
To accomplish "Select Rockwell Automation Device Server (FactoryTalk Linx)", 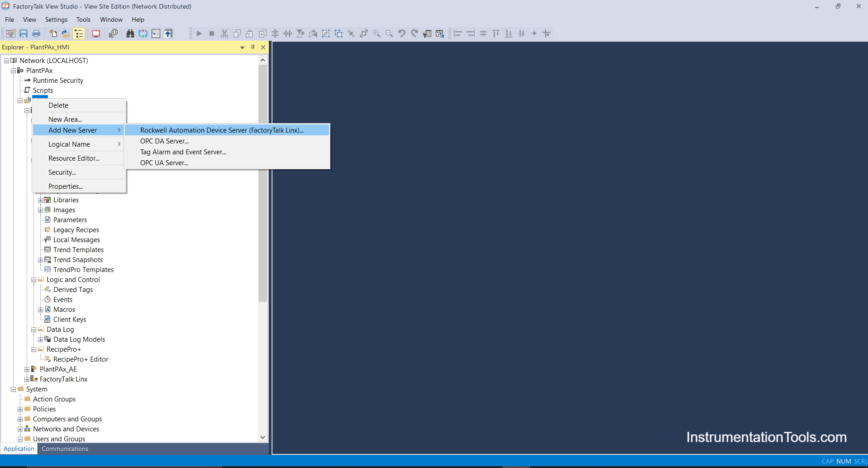I will (227, 130).
